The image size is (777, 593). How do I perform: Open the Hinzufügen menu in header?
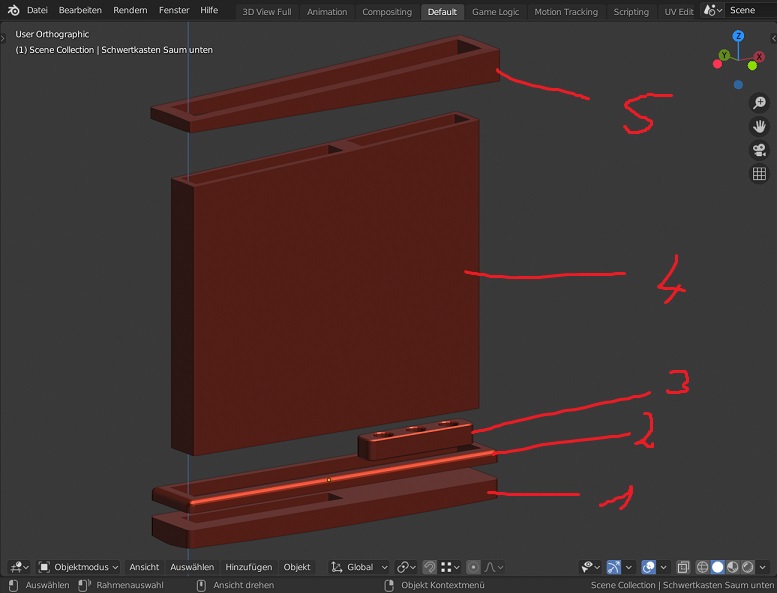[248, 567]
